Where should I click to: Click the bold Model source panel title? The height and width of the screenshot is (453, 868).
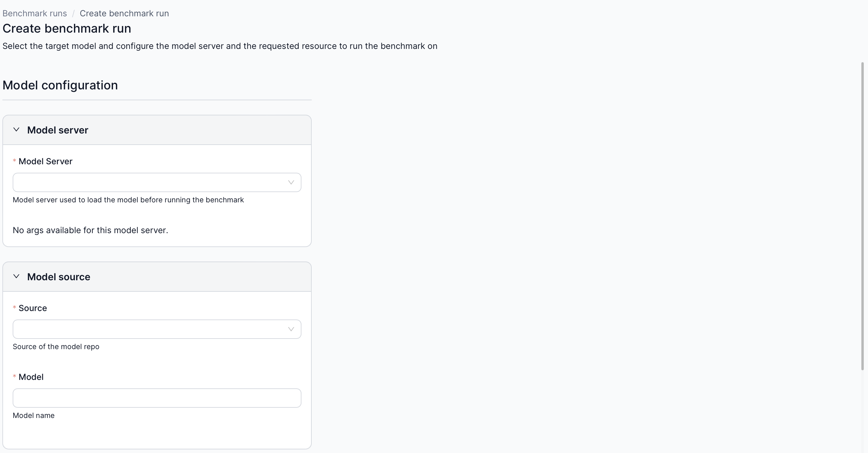(x=59, y=277)
